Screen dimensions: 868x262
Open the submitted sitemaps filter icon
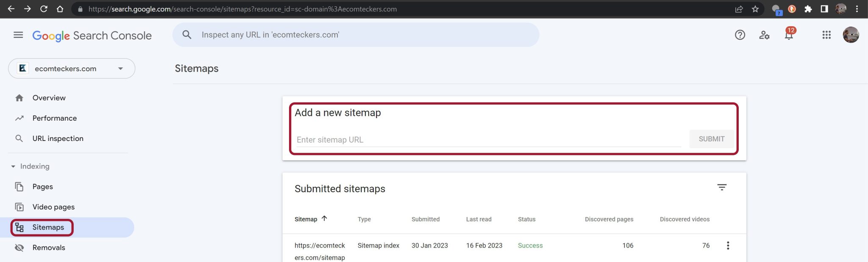pyautogui.click(x=722, y=187)
